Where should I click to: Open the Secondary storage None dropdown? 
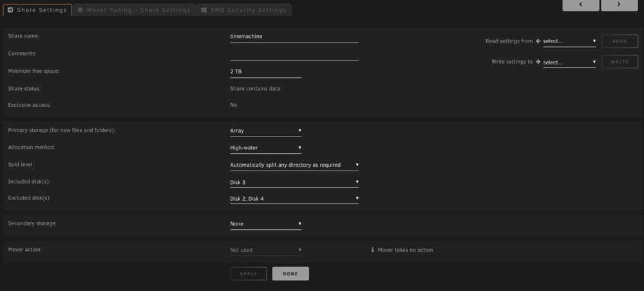coord(266,224)
